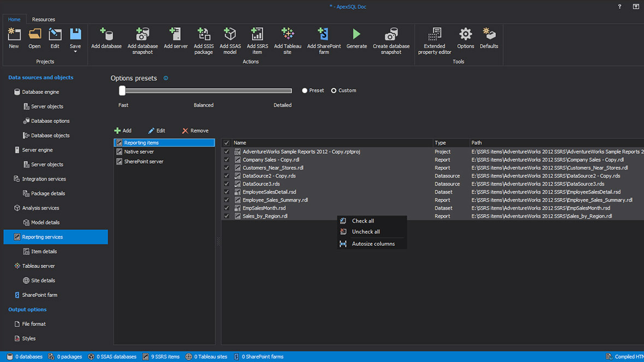Click Add SSRS item
This screenshot has width=644, height=362.
tap(257, 40)
